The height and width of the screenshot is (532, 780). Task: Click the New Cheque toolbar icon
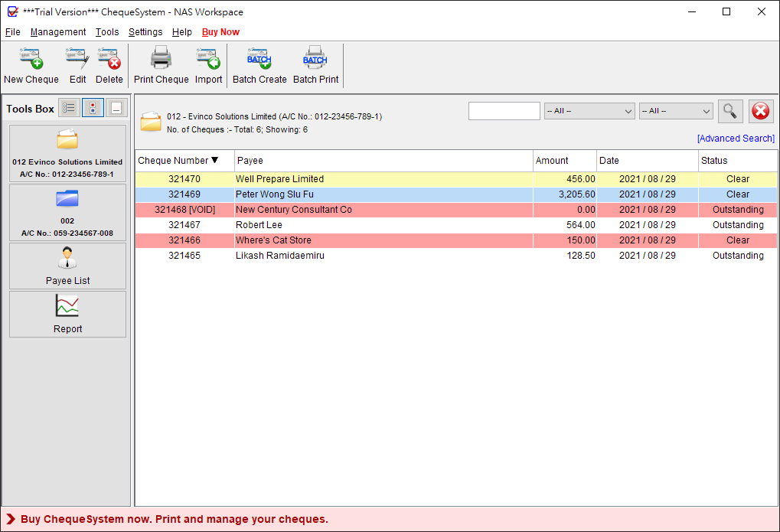pos(31,59)
